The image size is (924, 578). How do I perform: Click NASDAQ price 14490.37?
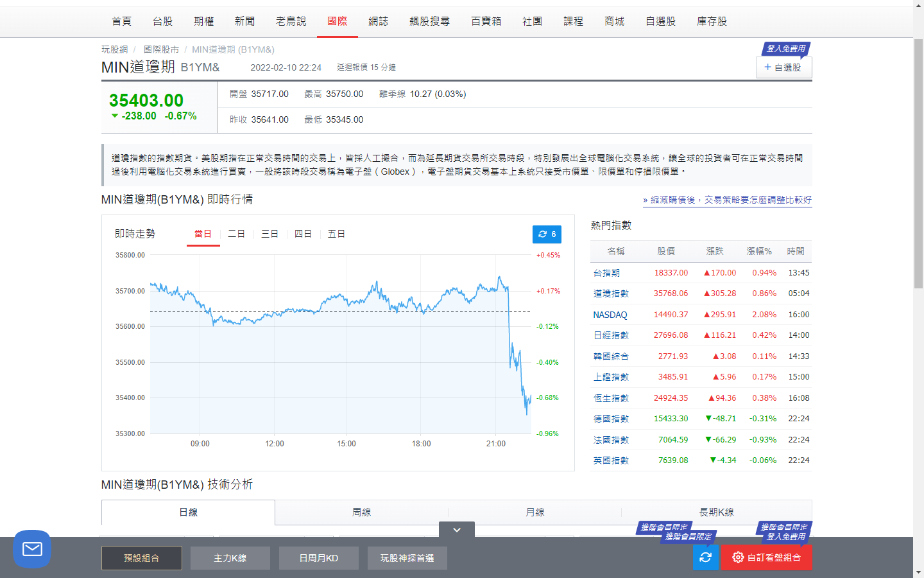click(671, 315)
